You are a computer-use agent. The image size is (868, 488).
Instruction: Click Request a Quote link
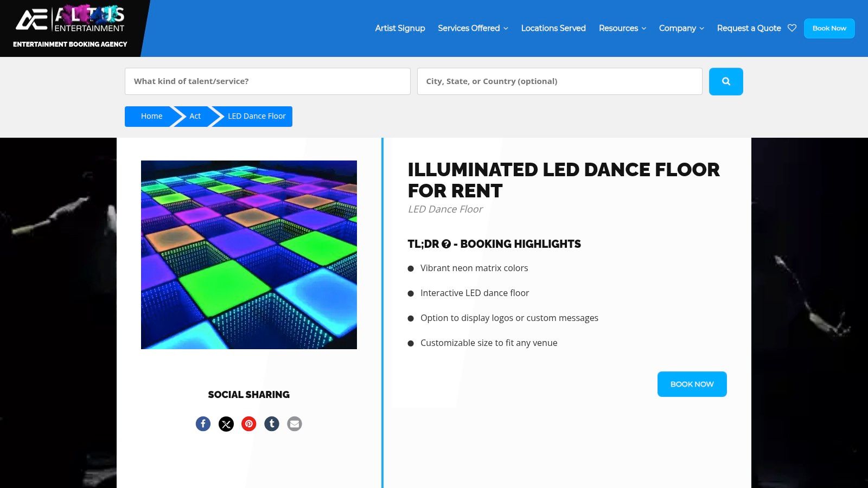coord(749,28)
